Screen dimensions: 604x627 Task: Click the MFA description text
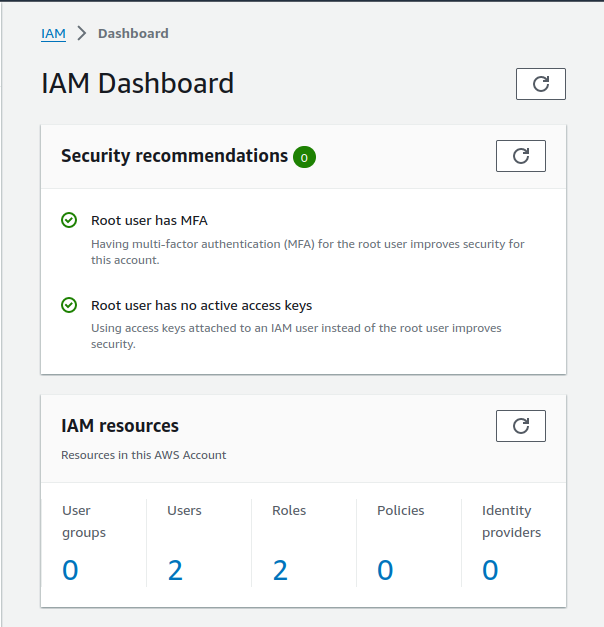tap(308, 252)
